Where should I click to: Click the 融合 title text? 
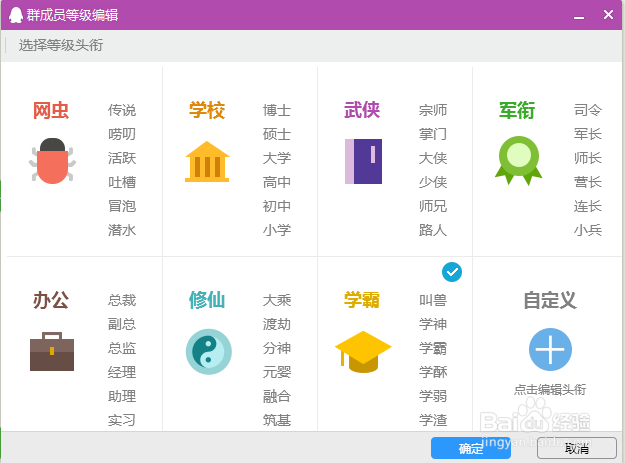click(277, 396)
